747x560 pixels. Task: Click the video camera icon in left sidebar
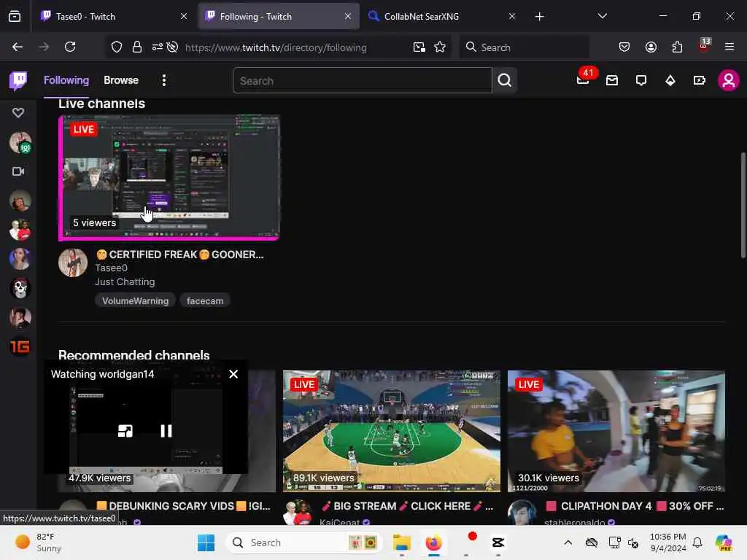pos(18,171)
